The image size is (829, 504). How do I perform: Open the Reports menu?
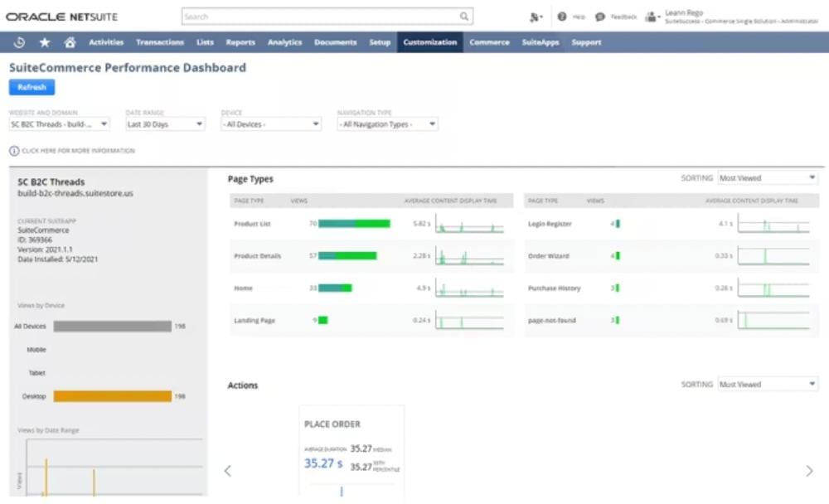240,42
